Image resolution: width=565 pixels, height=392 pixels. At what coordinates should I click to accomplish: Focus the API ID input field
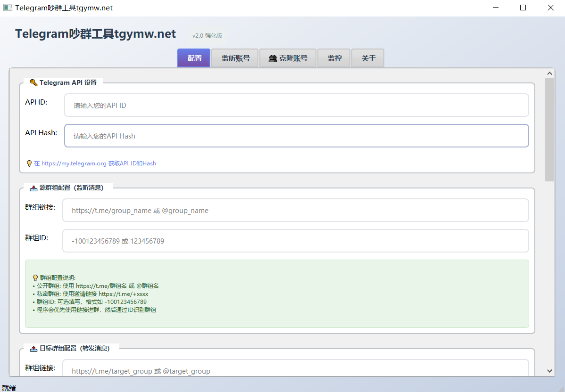(296, 106)
